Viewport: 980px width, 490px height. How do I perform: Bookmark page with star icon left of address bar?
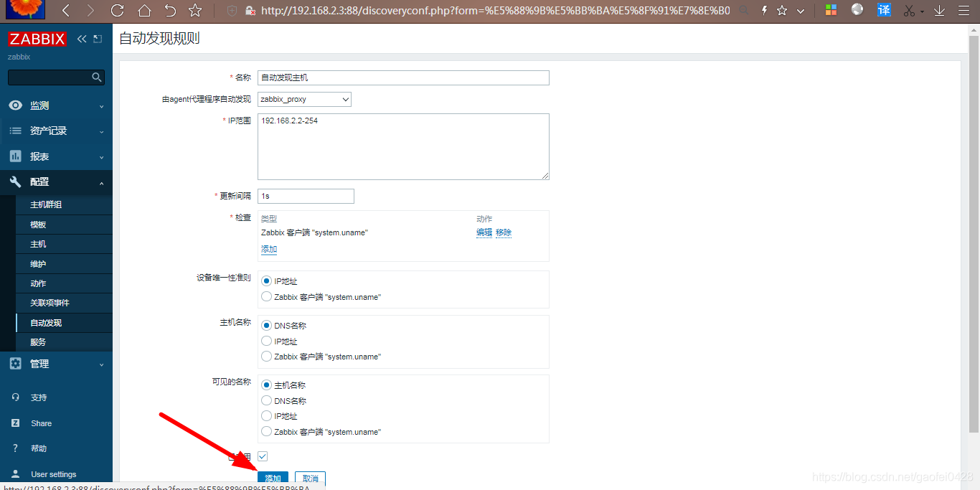pyautogui.click(x=195, y=11)
